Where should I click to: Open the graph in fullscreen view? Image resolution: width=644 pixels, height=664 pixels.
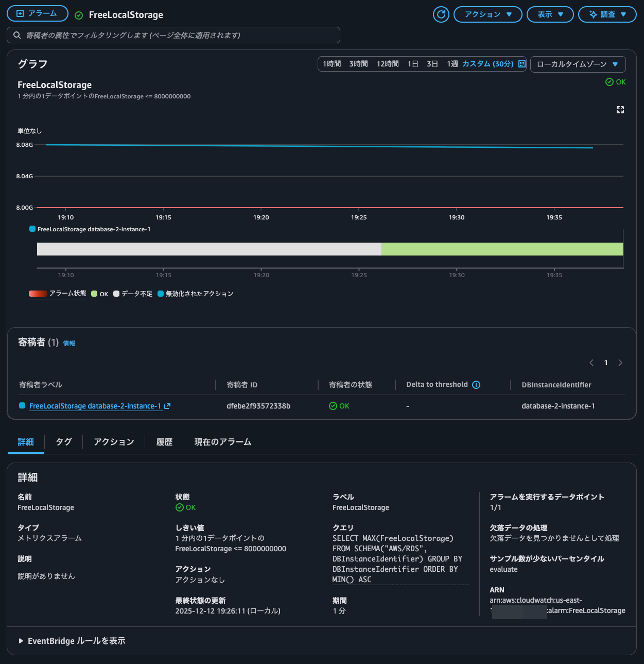(620, 110)
